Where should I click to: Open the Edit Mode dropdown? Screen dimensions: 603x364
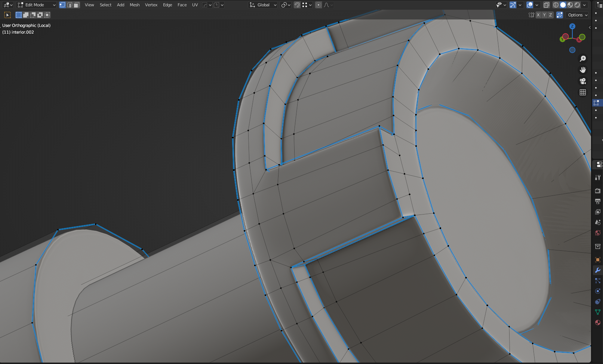[x=36, y=5]
